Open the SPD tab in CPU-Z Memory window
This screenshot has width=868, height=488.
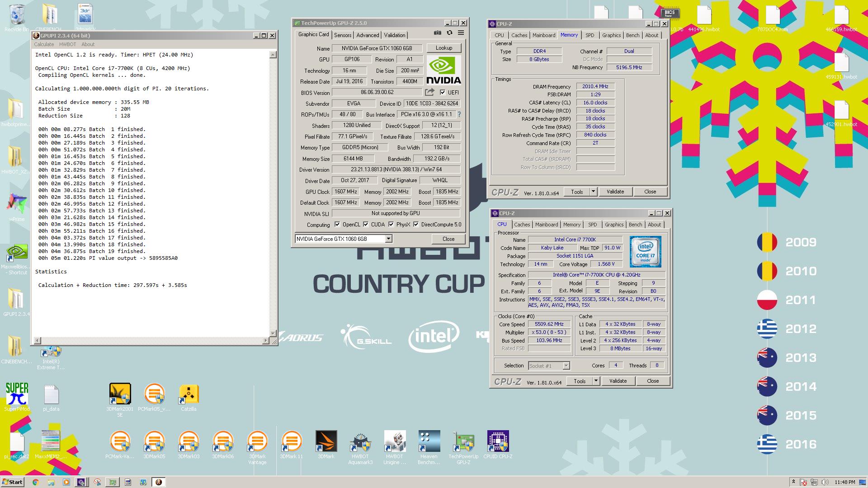coord(590,35)
